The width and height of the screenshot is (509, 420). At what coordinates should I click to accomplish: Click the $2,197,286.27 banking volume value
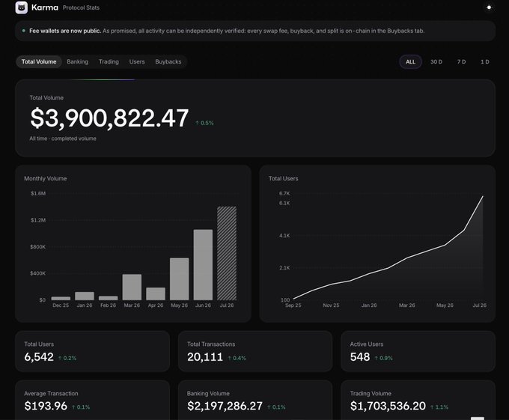[225, 406]
